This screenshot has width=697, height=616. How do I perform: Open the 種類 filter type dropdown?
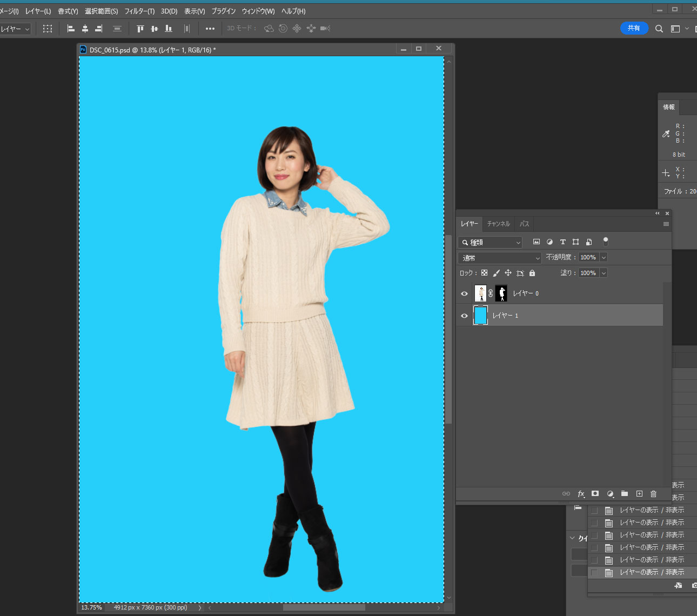click(490, 243)
